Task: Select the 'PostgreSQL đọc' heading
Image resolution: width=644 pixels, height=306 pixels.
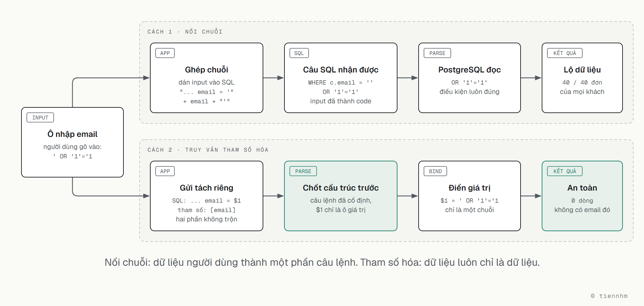Action: (x=470, y=70)
